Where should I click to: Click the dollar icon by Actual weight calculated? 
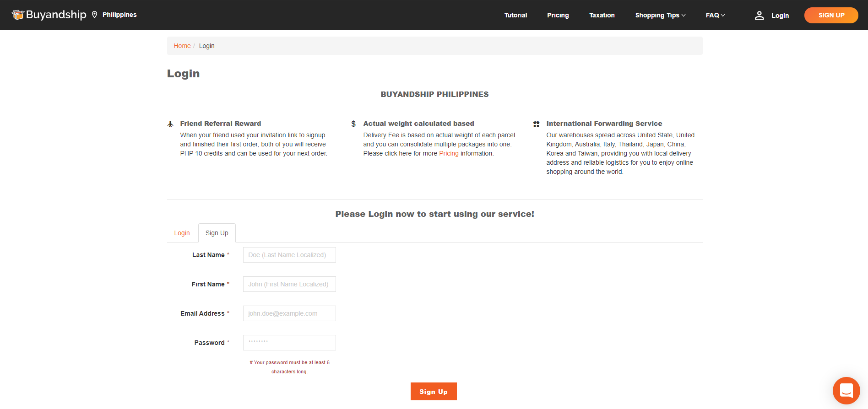(353, 124)
